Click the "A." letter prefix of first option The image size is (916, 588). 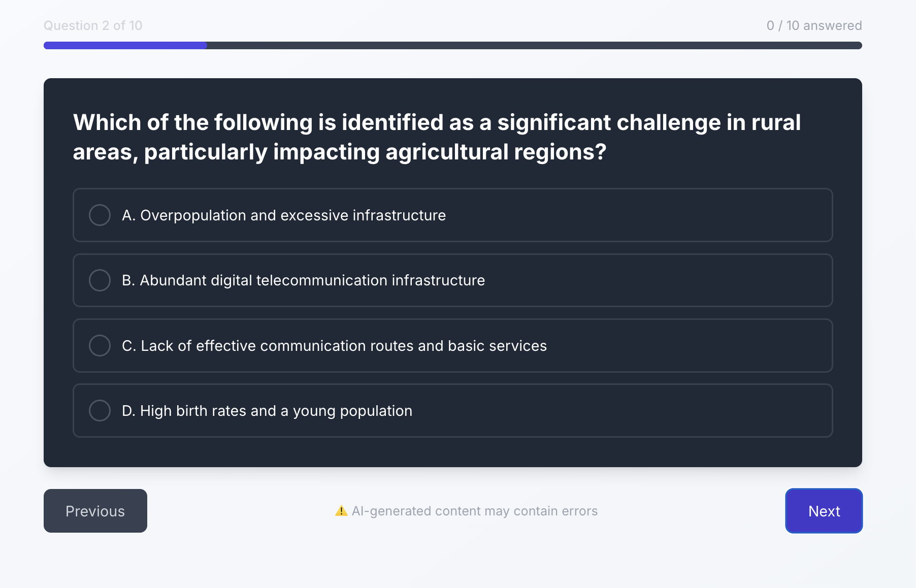pos(128,215)
